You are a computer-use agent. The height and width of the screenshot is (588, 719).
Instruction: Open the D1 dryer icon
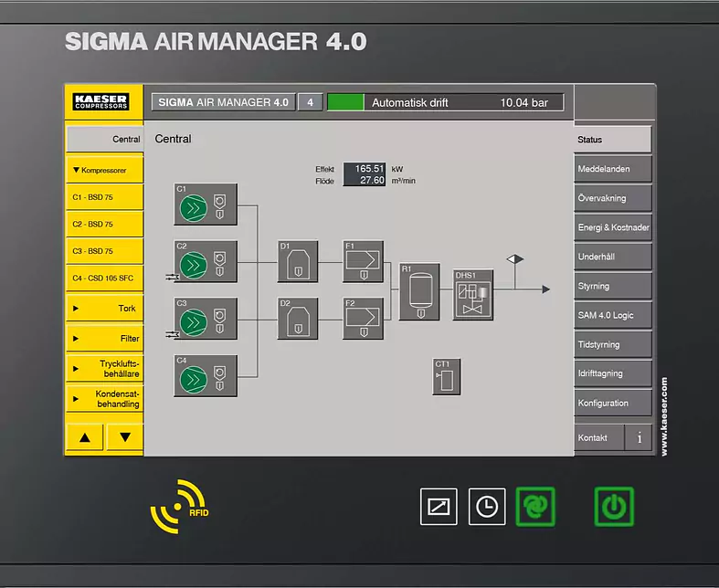(x=298, y=261)
